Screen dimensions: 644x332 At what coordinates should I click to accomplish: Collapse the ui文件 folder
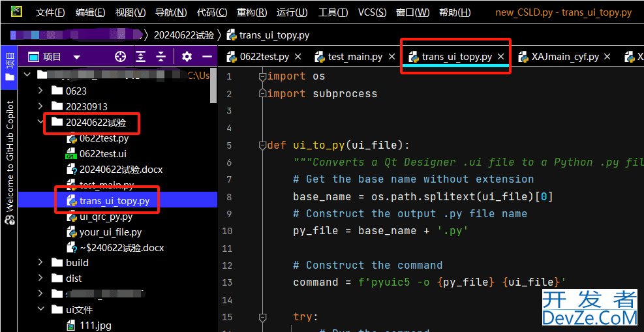tap(40, 309)
